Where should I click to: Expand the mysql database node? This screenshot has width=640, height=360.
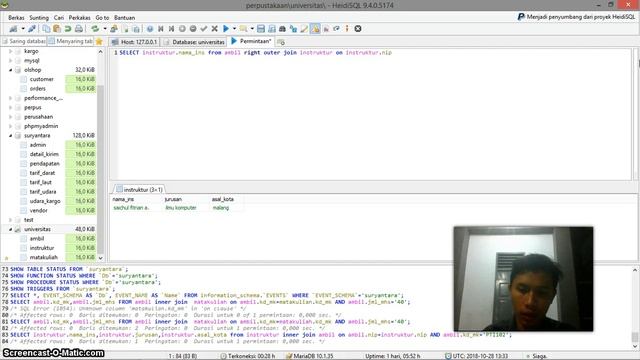(11, 60)
